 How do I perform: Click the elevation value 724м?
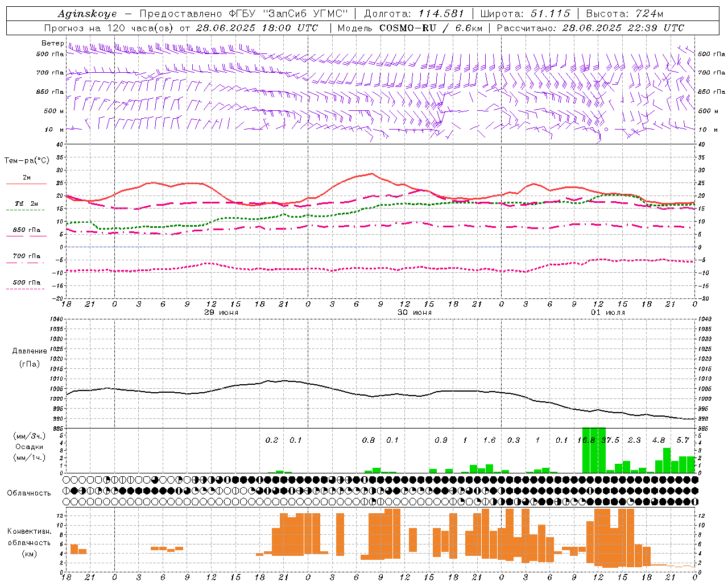click(650, 14)
